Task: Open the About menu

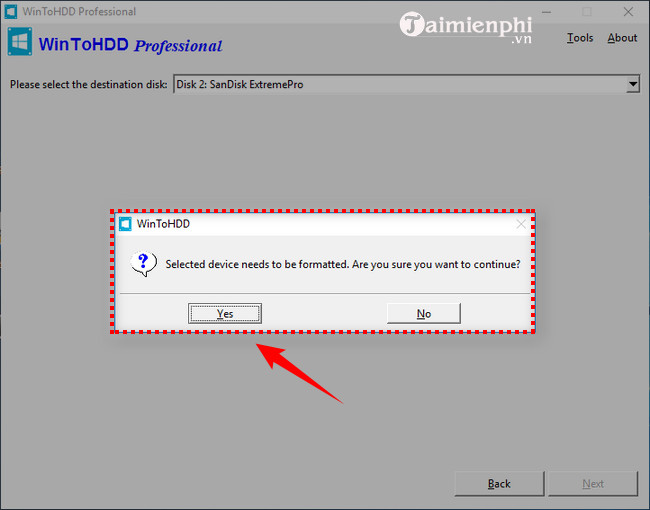Action: tap(622, 38)
